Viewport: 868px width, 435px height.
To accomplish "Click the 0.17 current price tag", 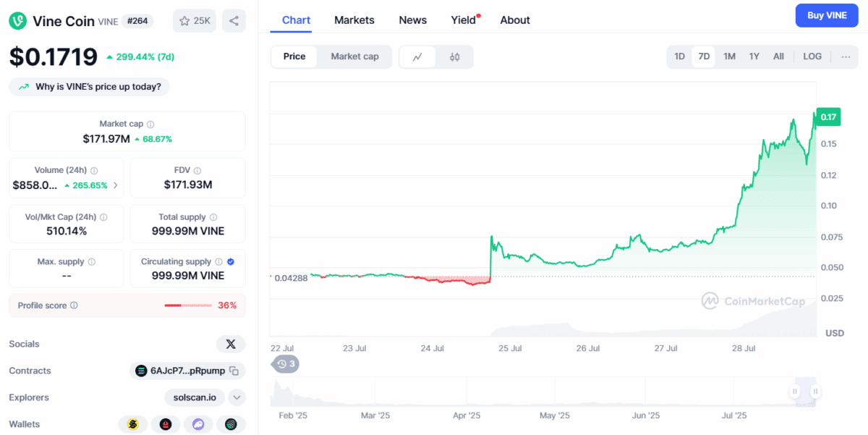I will [x=829, y=117].
